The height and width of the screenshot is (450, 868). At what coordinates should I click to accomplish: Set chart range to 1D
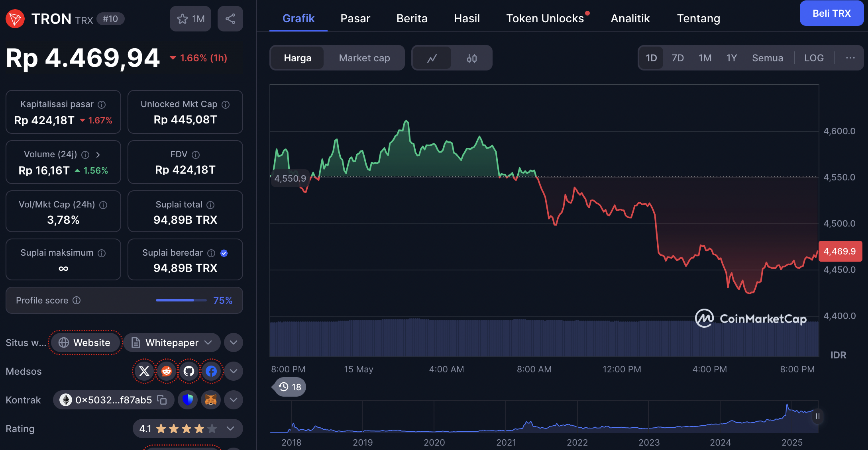tap(651, 58)
